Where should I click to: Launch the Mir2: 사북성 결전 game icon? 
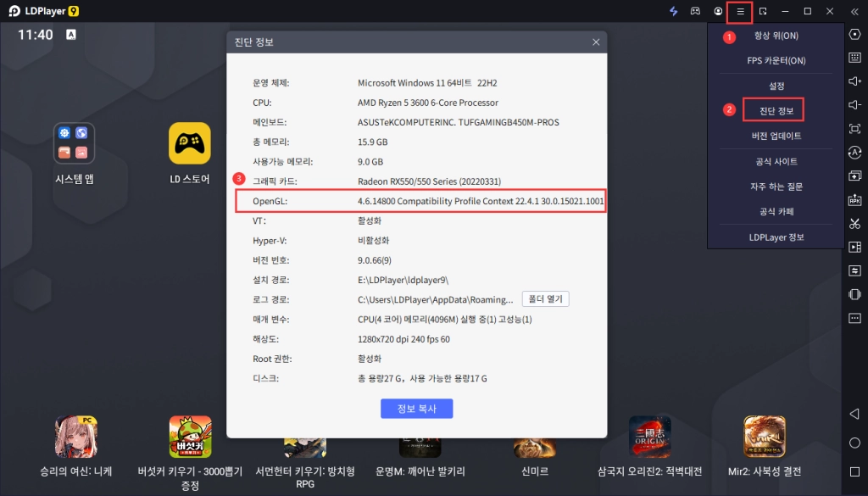(x=765, y=437)
